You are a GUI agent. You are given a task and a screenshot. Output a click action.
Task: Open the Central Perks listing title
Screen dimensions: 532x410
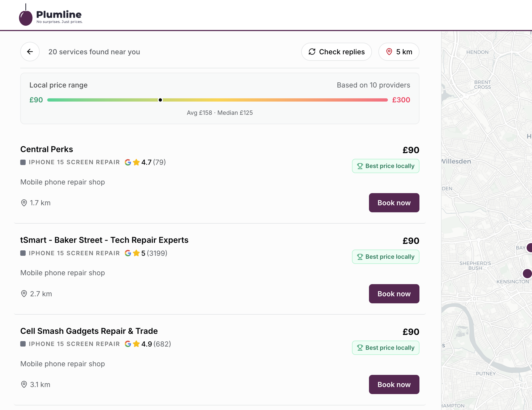point(47,149)
